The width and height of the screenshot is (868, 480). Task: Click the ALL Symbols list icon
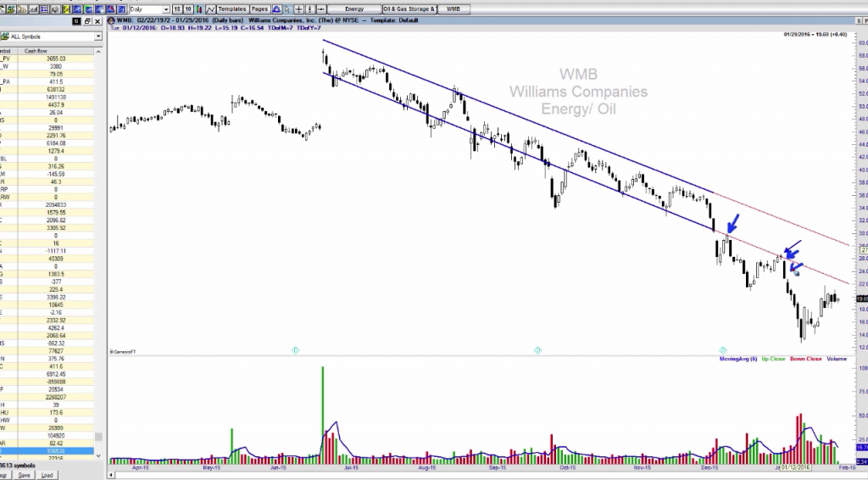(4, 36)
